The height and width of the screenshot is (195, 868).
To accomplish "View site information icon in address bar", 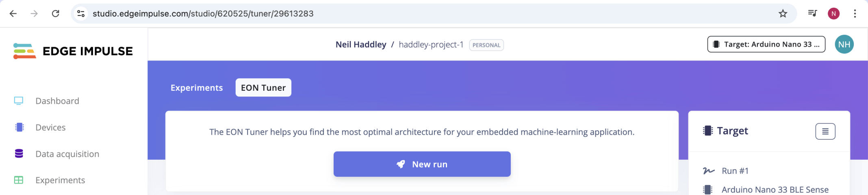I will click(x=81, y=14).
